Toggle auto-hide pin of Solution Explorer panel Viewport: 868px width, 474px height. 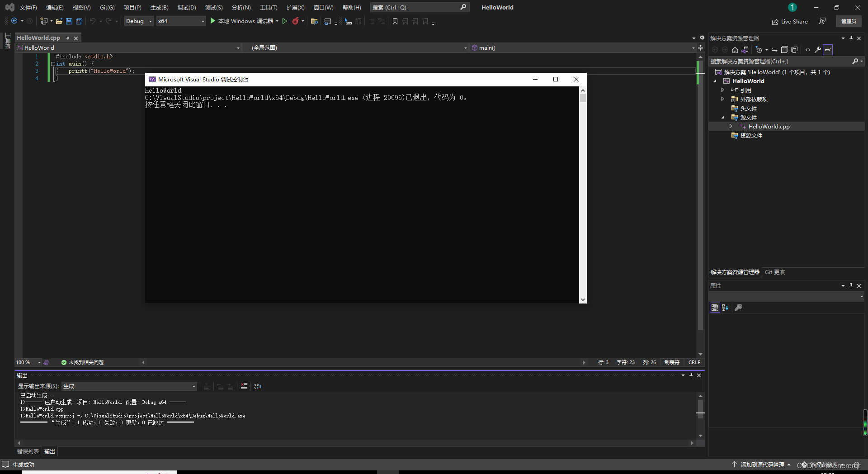[x=851, y=38]
